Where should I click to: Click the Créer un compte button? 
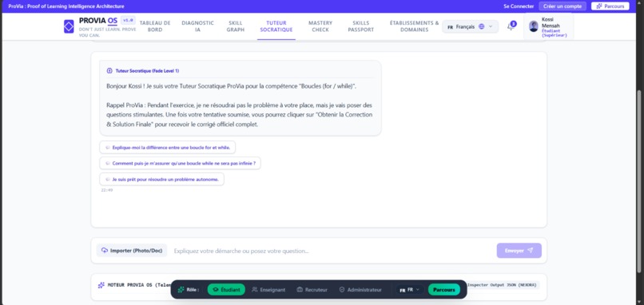click(563, 6)
